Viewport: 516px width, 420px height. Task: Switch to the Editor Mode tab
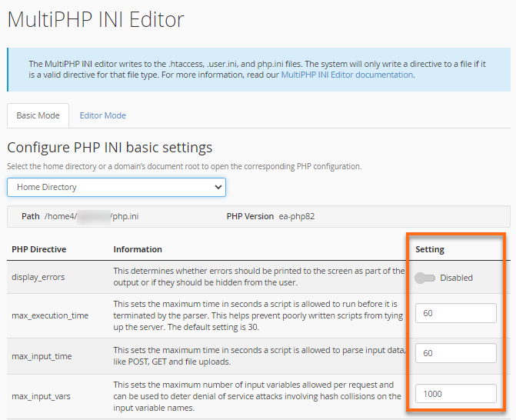[x=103, y=115]
